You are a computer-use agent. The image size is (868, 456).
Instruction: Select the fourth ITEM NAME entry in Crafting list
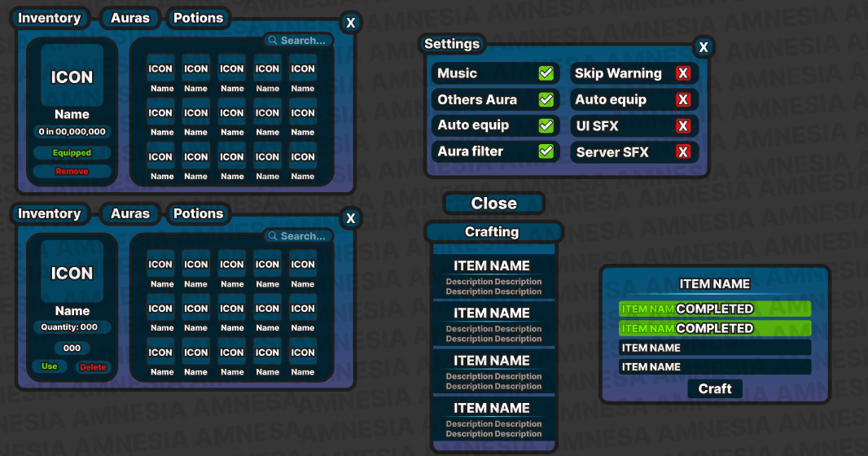[493, 419]
